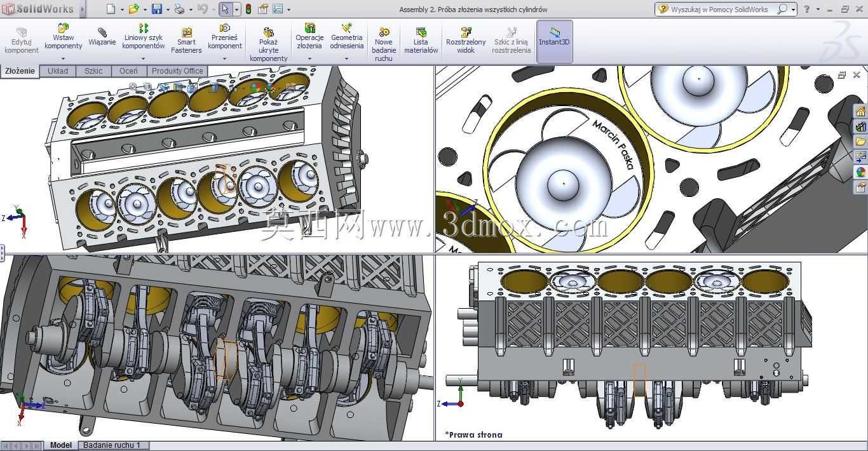Viewport: 868px width, 451px height.
Task: Click the search magnifier icon
Action: 782,9
